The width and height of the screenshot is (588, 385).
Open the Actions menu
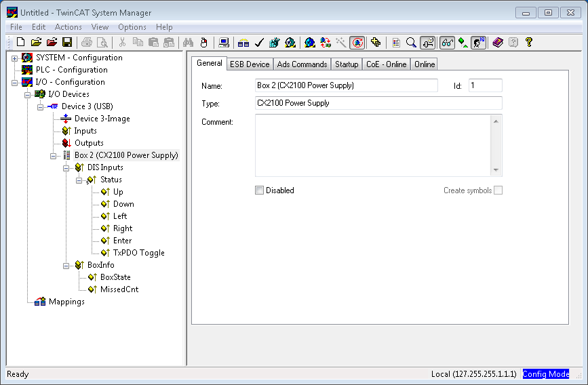(68, 27)
